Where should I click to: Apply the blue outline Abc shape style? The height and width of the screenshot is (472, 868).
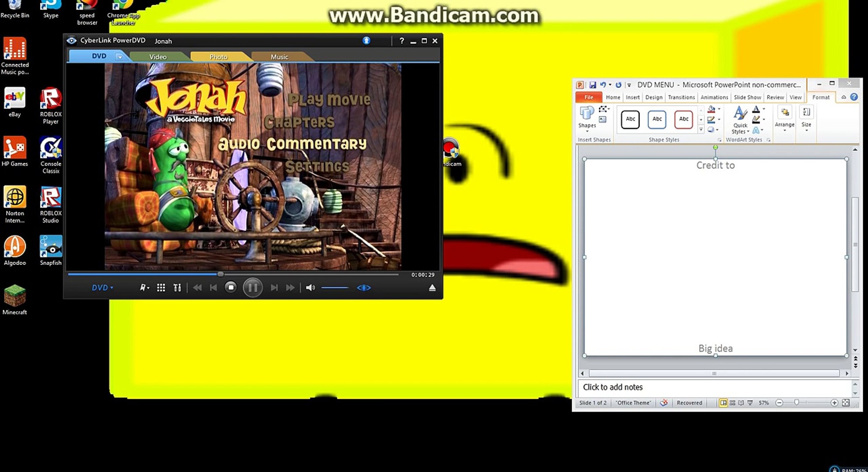pyautogui.click(x=657, y=119)
